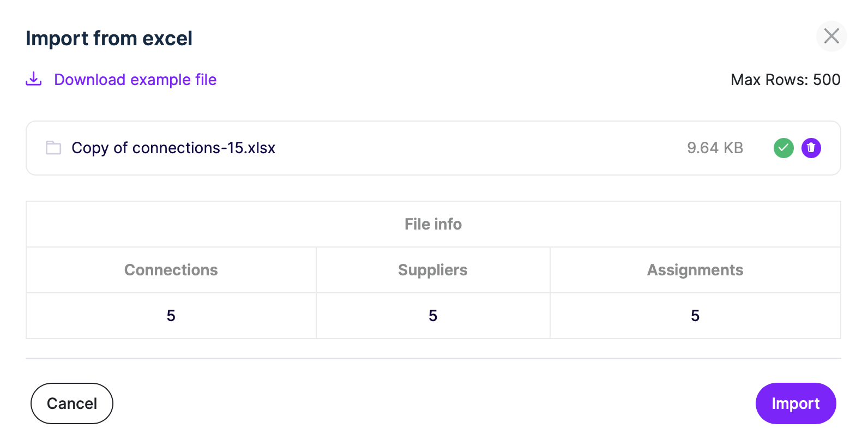The height and width of the screenshot is (446, 868).
Task: Click the count value under Assignments
Action: (x=695, y=316)
